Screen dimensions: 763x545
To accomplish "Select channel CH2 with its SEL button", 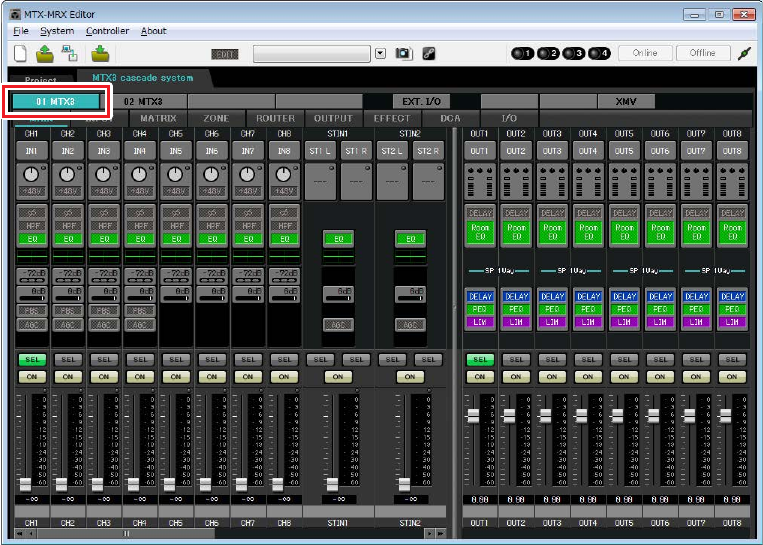I will (x=68, y=360).
